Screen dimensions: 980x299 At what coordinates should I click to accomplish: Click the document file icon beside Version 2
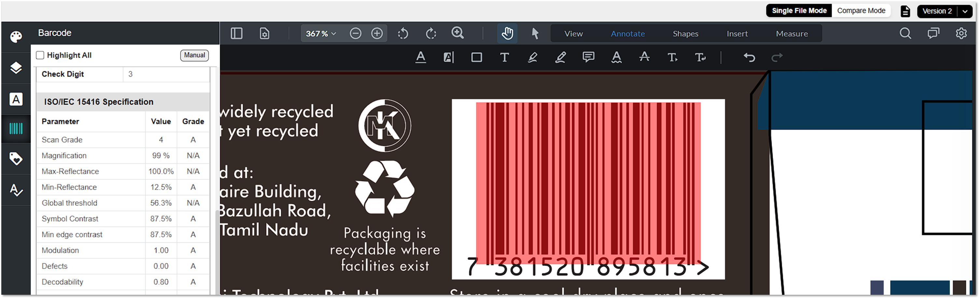tap(906, 11)
